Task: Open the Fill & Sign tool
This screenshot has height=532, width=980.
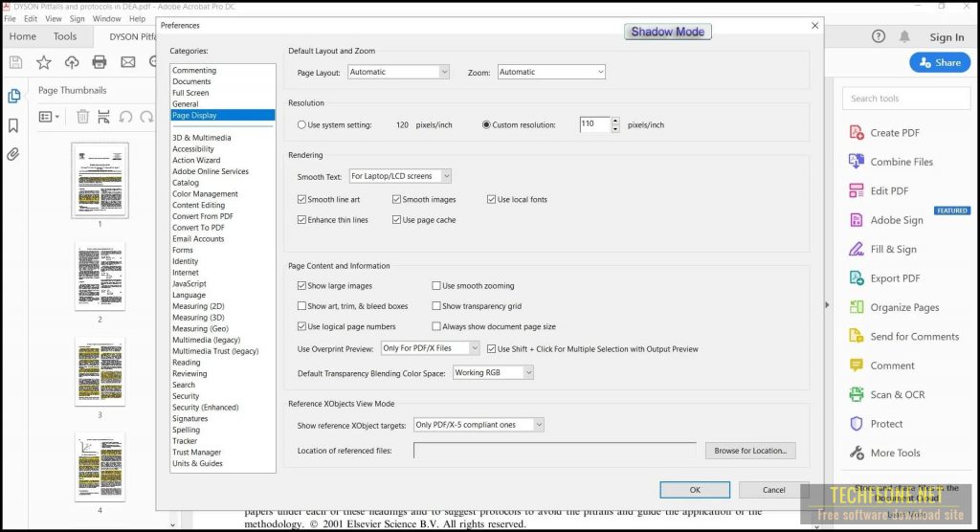Action: pyautogui.click(x=882, y=249)
